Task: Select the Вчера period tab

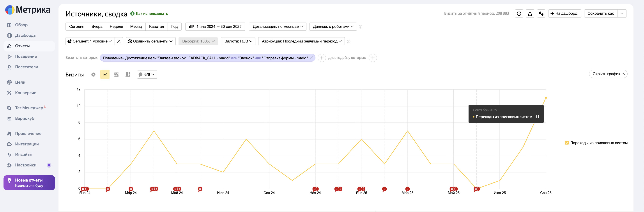Action: pos(97,26)
